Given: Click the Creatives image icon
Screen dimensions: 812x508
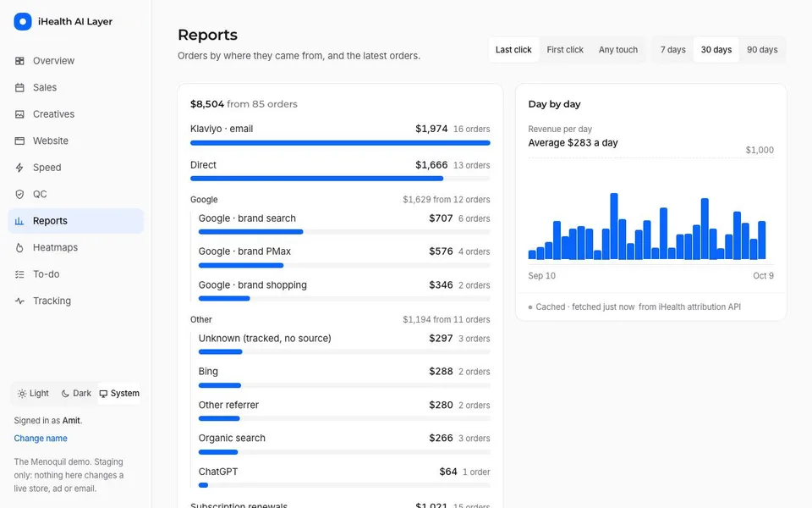Looking at the screenshot, I should 19,114.
